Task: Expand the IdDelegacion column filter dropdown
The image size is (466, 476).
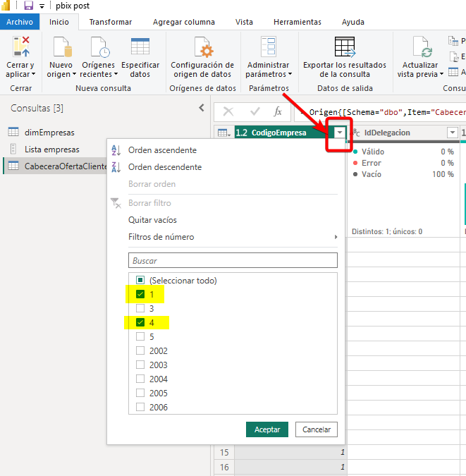Action: (453, 133)
